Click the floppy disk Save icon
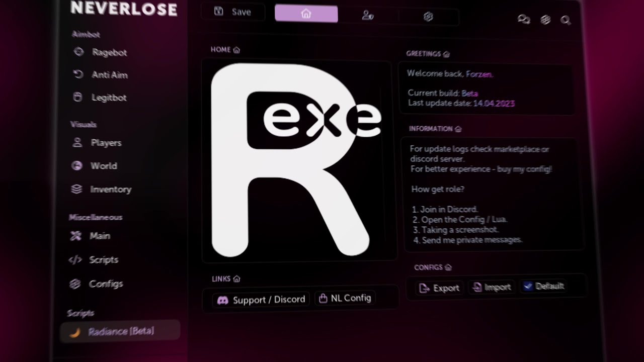The width and height of the screenshot is (644, 362). [x=218, y=11]
